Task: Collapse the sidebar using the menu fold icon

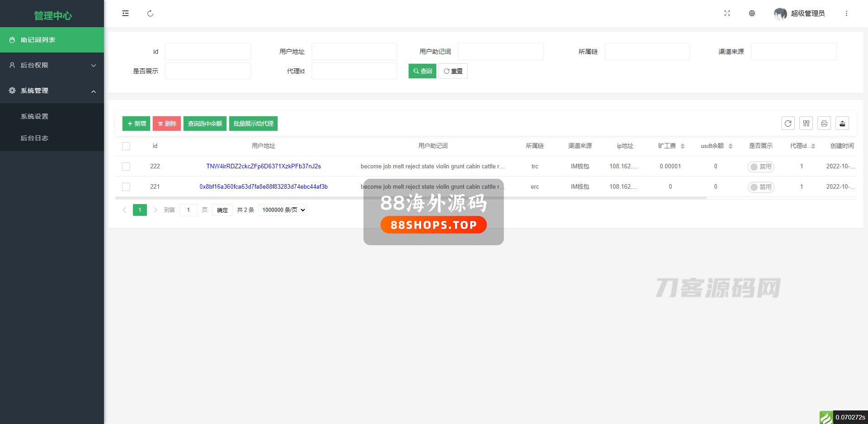Action: pos(125,14)
